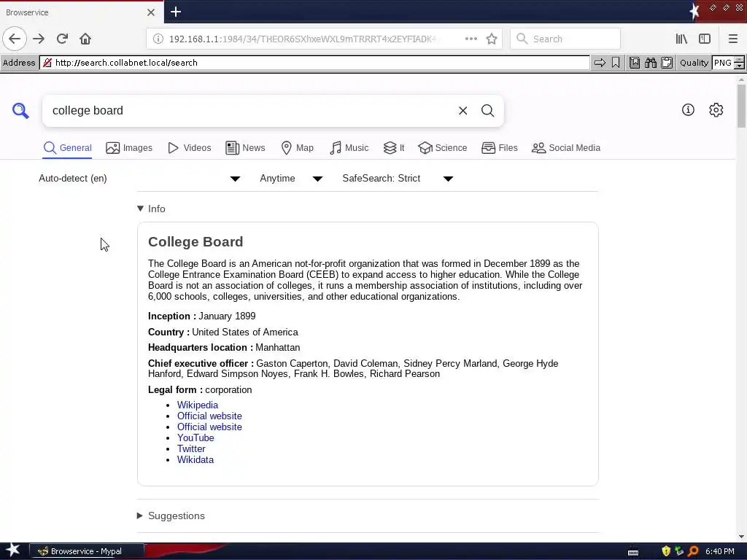The height and width of the screenshot is (560, 747).
Task: Click the orange magnifier tray icon
Action: coord(693,551)
